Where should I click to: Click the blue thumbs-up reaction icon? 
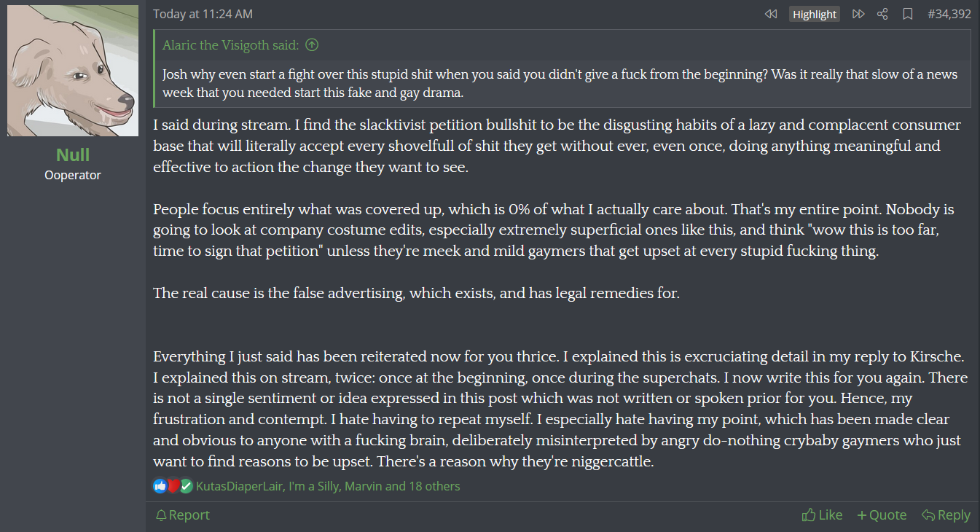(x=160, y=486)
